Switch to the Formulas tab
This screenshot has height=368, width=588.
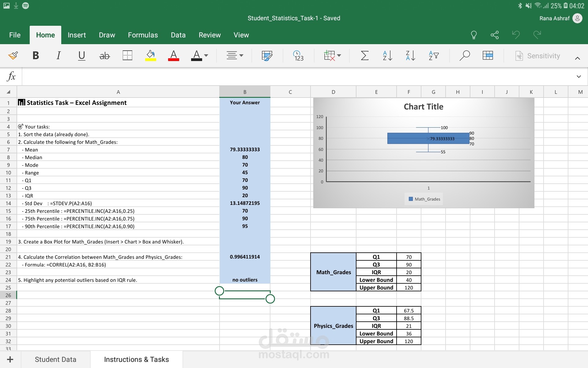click(143, 35)
